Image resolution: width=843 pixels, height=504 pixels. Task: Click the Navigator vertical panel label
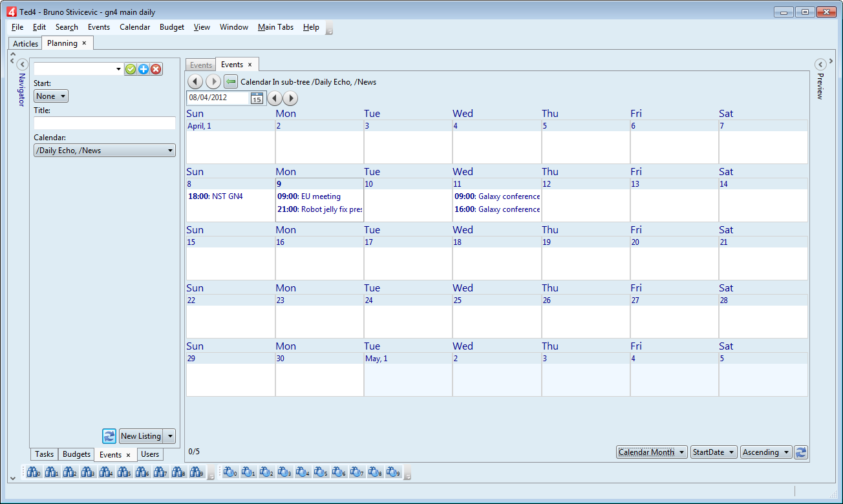coord(21,89)
